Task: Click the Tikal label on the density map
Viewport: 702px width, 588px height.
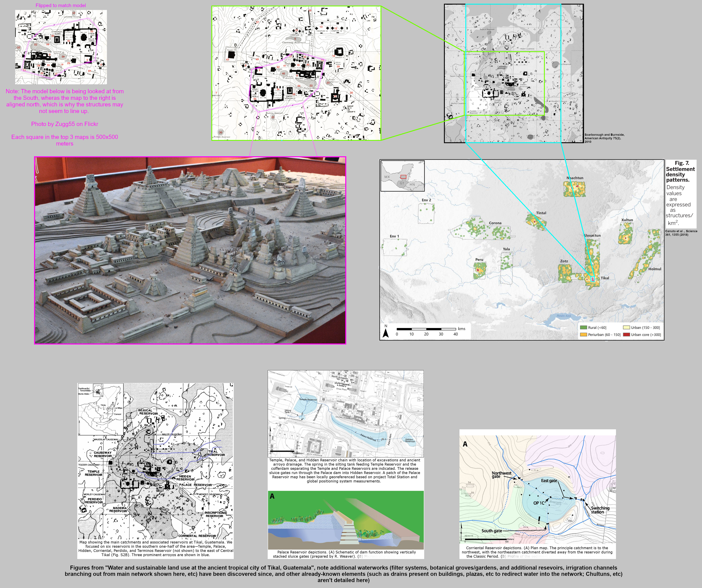Action: 605,278
